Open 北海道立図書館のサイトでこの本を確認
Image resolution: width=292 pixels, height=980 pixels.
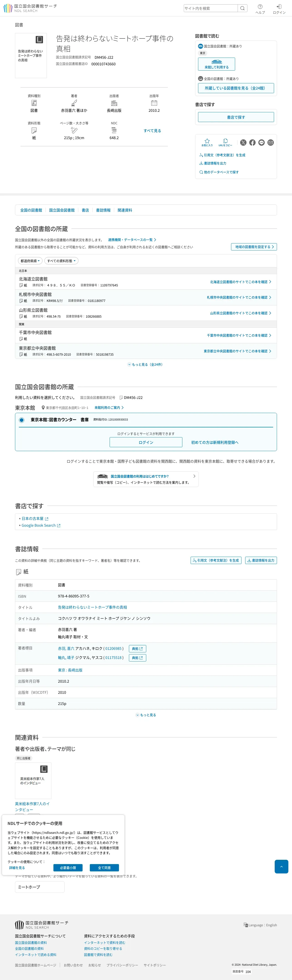[x=241, y=282]
